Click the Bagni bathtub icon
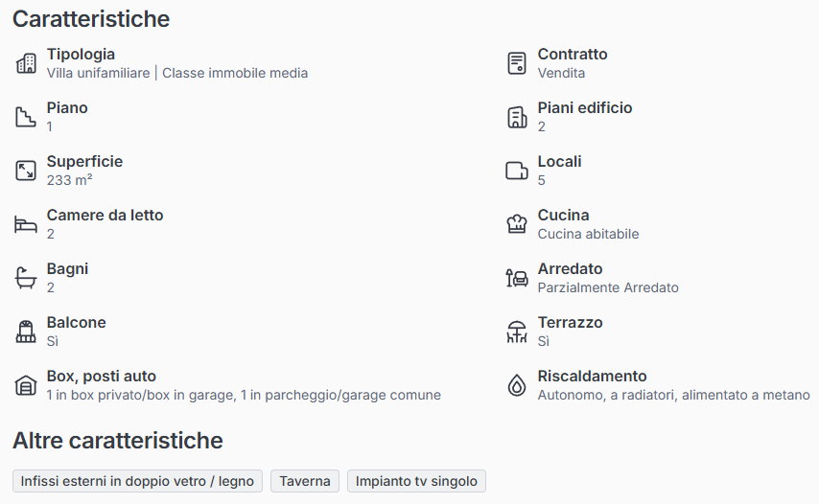Viewport: 819px width, 504px height. click(26, 278)
